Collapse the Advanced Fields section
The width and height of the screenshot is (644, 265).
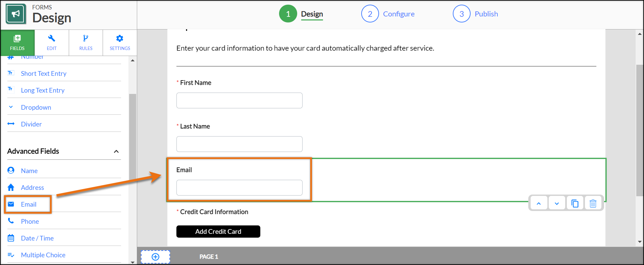tap(116, 151)
